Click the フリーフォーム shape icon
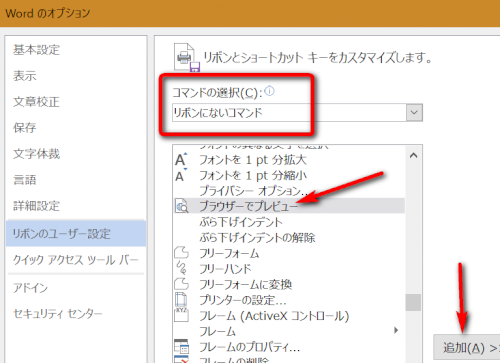Image resolution: width=500 pixels, height=363 pixels. 182,253
